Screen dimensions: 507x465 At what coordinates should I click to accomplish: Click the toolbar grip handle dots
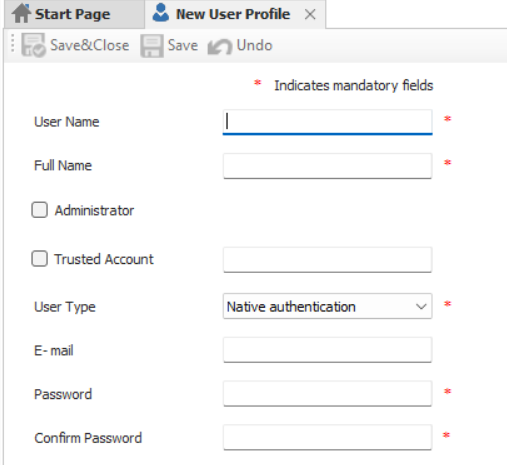(12, 43)
